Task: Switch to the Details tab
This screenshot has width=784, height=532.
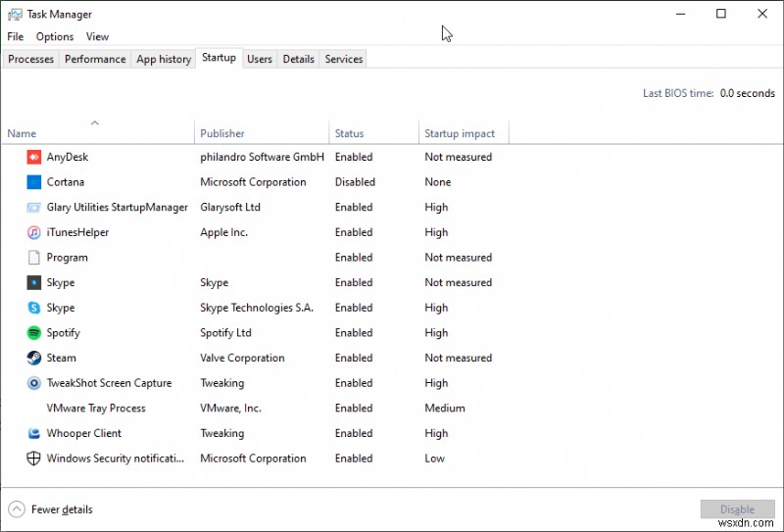Action: [299, 59]
